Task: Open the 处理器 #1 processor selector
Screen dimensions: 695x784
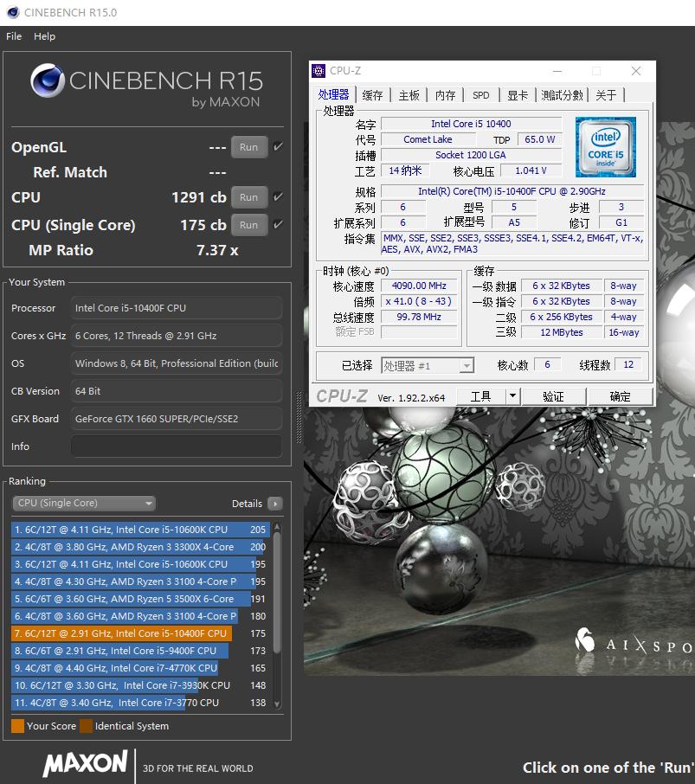Action: tap(428, 366)
